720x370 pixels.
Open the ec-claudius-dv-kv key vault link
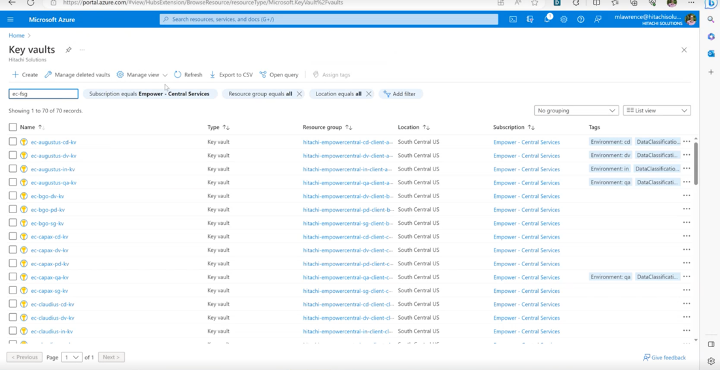pos(52,318)
